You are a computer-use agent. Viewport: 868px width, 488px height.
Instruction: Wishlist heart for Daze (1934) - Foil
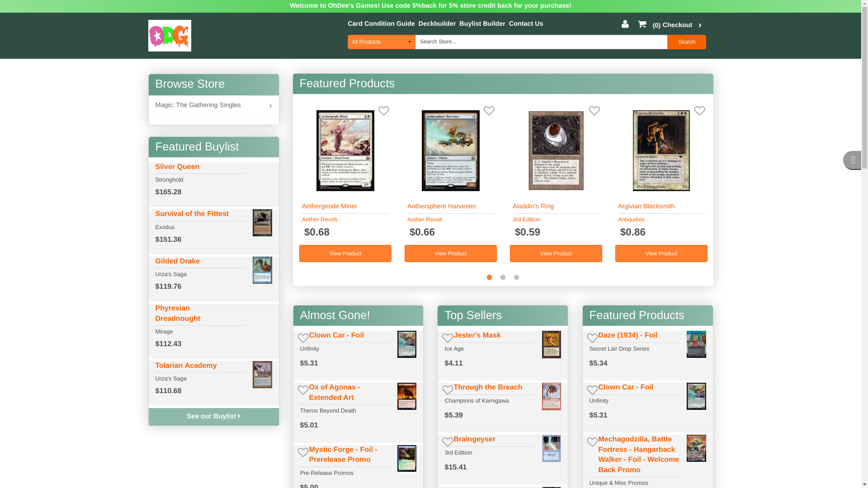pos(592,338)
